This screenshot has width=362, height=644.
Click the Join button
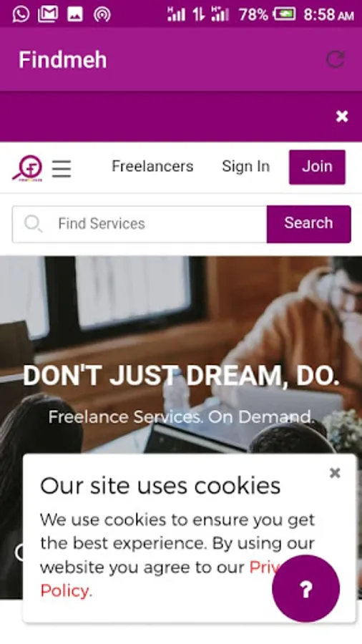click(x=317, y=167)
